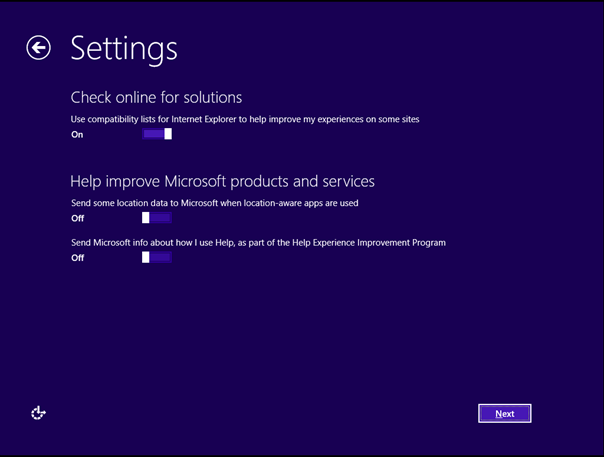Open the Ease of Access icon
The height and width of the screenshot is (457, 604).
pyautogui.click(x=38, y=412)
